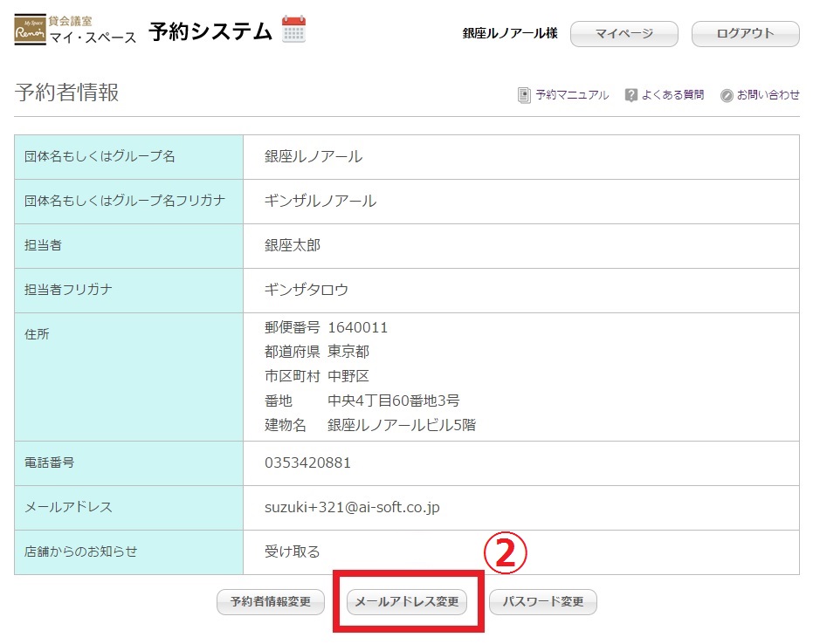Open the 予約マニュアル link
This screenshot has height=644, width=813.
[572, 95]
